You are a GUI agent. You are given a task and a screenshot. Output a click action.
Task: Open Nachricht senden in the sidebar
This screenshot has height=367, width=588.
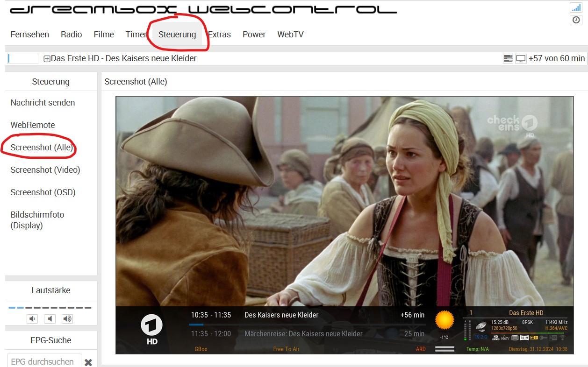[43, 103]
